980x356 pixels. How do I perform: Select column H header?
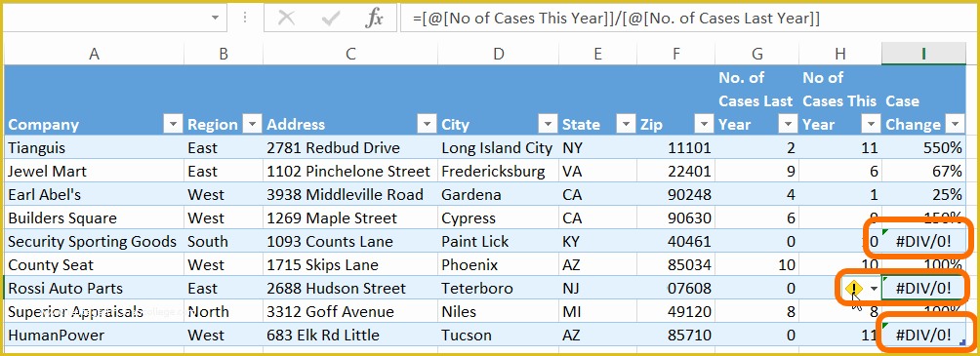pos(840,54)
